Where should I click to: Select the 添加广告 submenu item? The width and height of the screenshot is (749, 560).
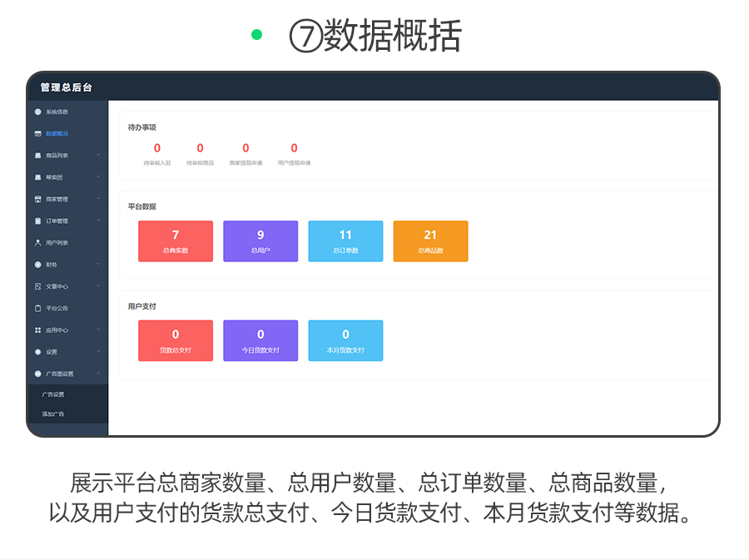[53, 414]
